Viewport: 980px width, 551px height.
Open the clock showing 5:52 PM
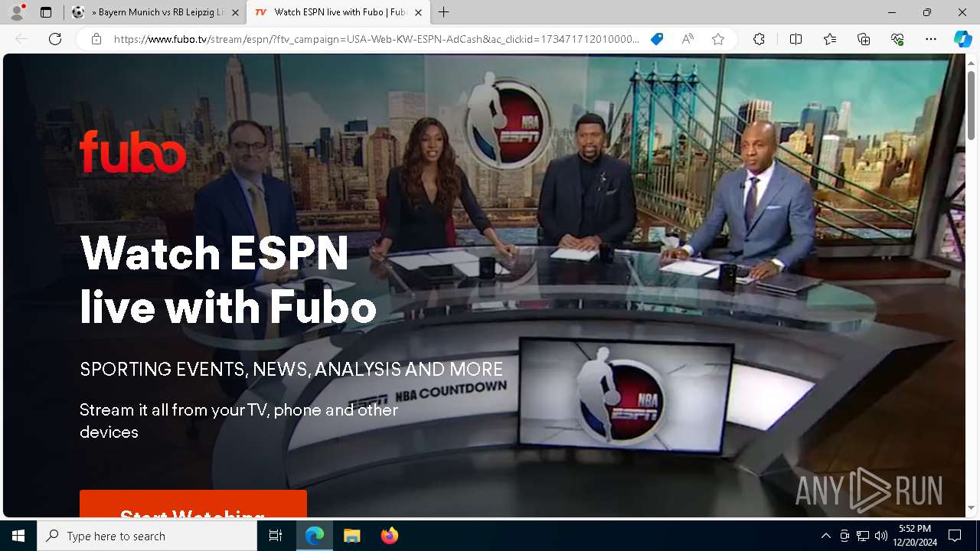tap(914, 536)
